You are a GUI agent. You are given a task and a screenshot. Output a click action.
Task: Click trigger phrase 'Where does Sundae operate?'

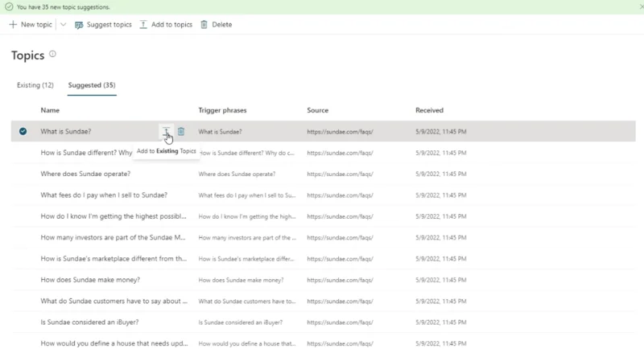pyautogui.click(x=237, y=174)
